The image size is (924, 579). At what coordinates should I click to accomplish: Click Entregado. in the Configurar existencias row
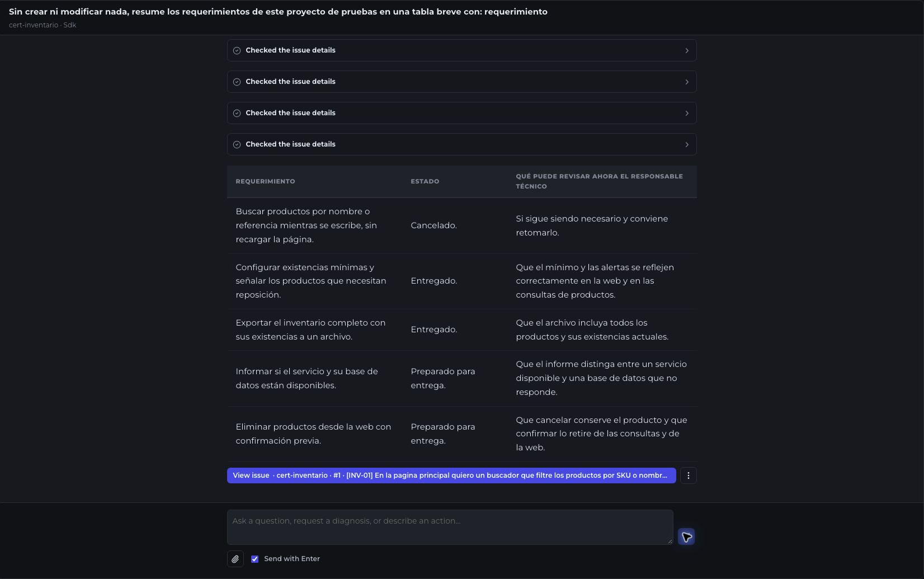coord(433,281)
